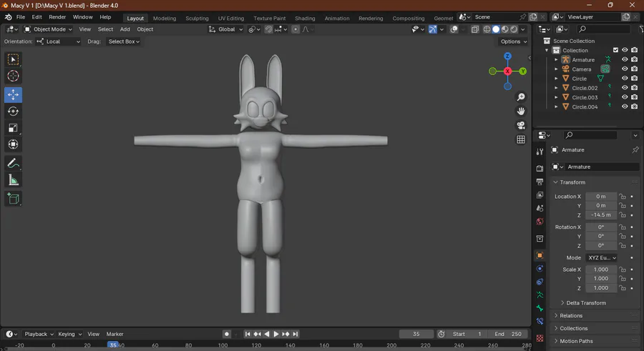
Task: Open the XYZ Euler rotation mode dropdown
Action: 602,258
